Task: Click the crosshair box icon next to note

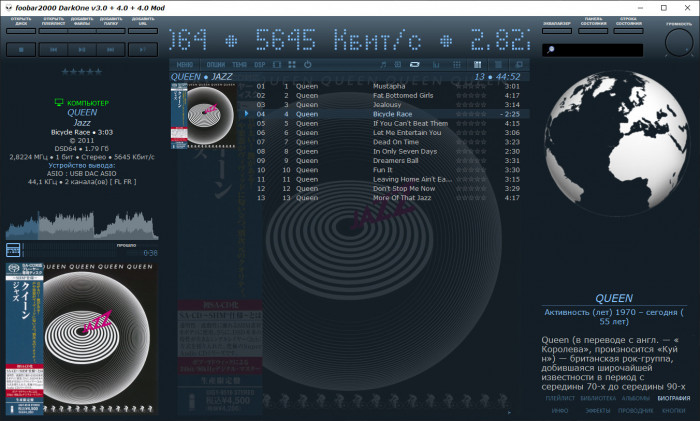Action: point(398,65)
